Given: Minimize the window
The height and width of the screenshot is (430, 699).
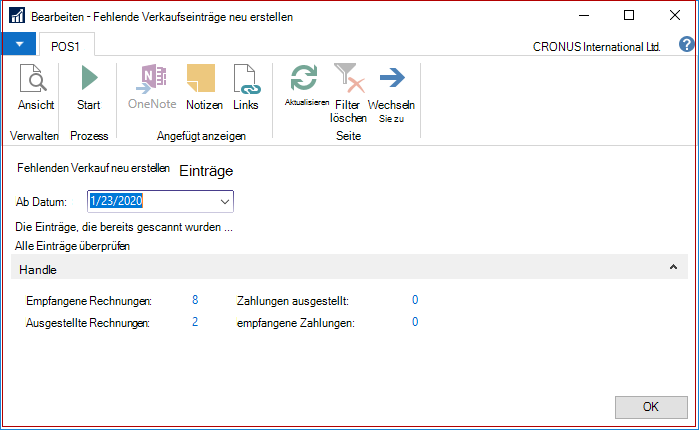Looking at the screenshot, I should pos(584,16).
